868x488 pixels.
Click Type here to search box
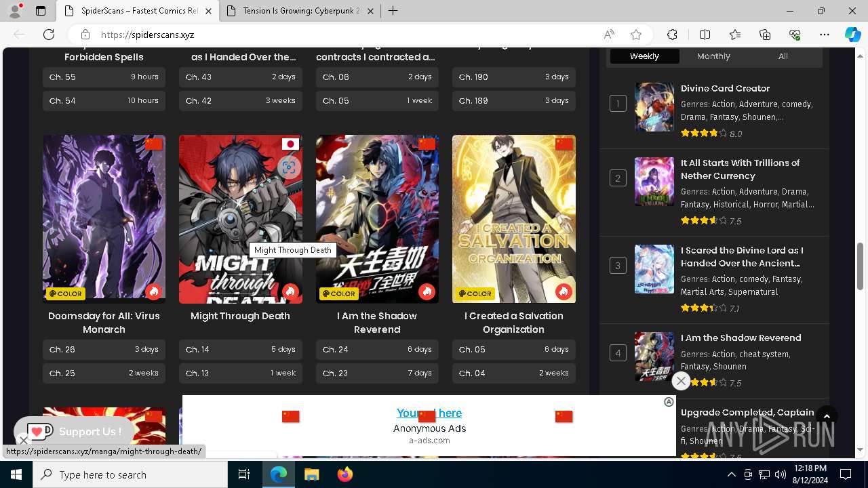click(130, 474)
